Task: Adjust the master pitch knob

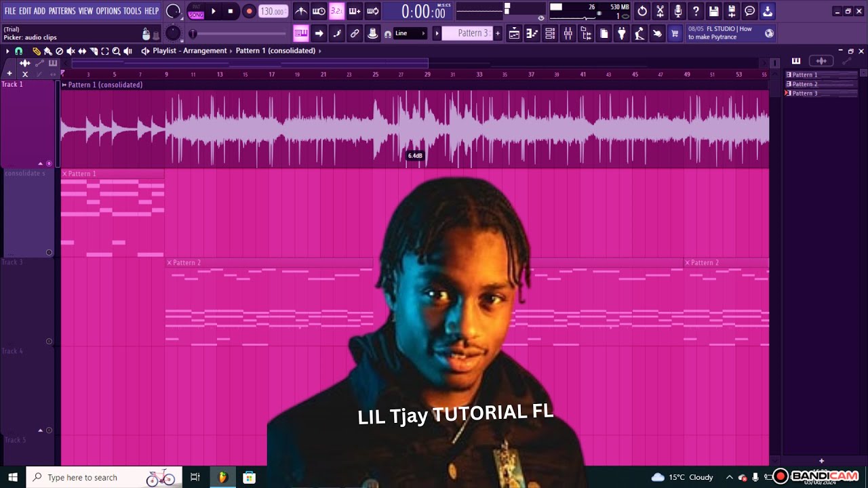Action: [x=174, y=33]
